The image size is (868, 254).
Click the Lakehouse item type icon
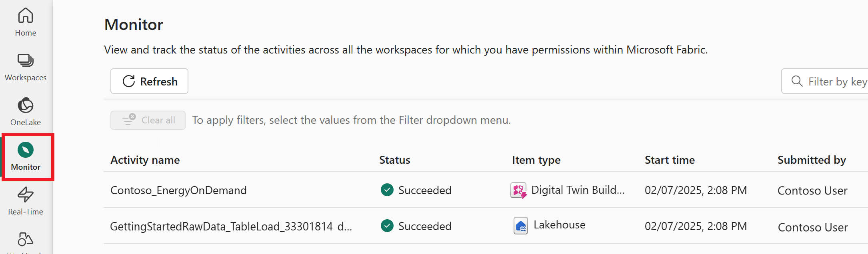click(x=521, y=226)
